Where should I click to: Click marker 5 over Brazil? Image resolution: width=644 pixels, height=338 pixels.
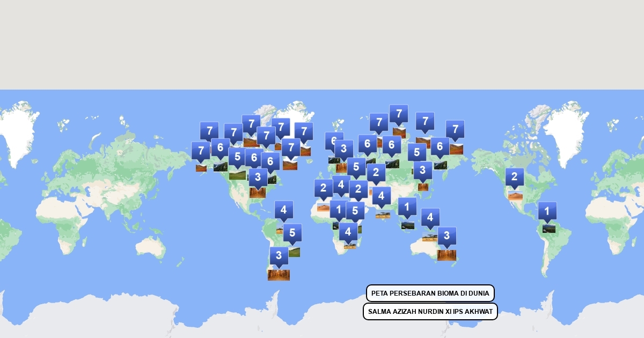pyautogui.click(x=292, y=233)
